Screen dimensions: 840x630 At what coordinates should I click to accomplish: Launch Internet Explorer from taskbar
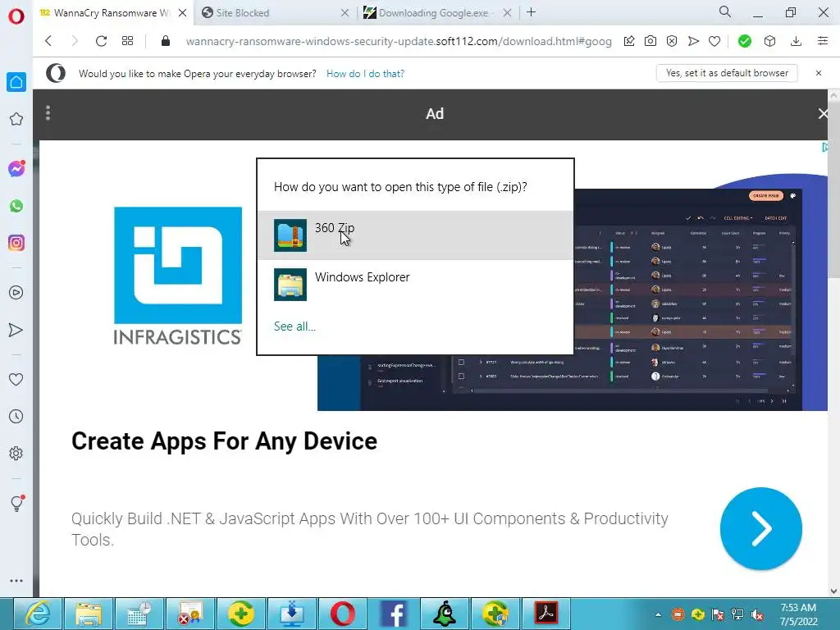point(39,614)
